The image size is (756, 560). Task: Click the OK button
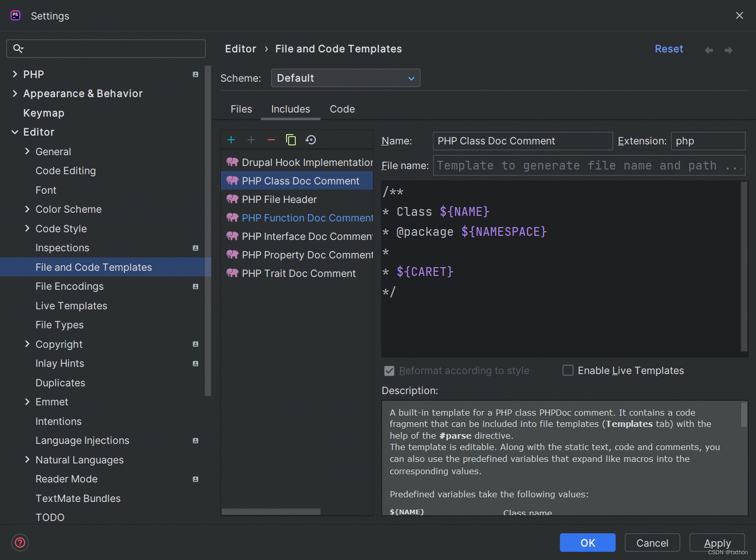click(588, 543)
